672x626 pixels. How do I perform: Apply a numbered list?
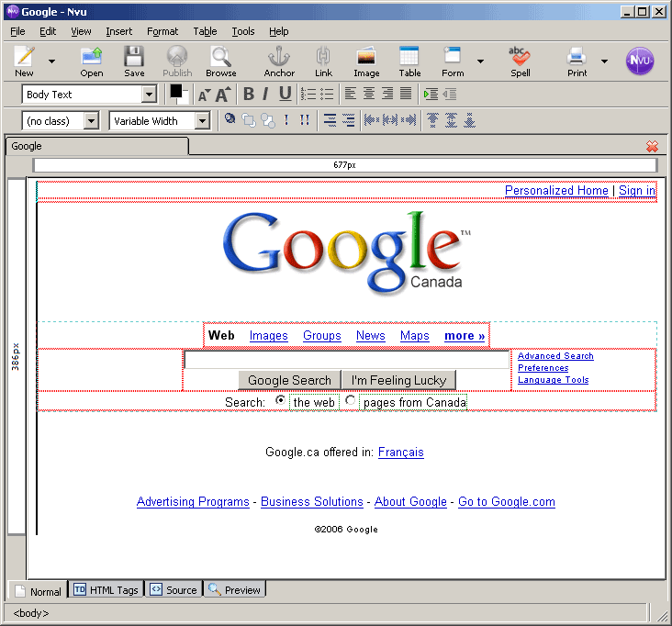click(x=308, y=94)
